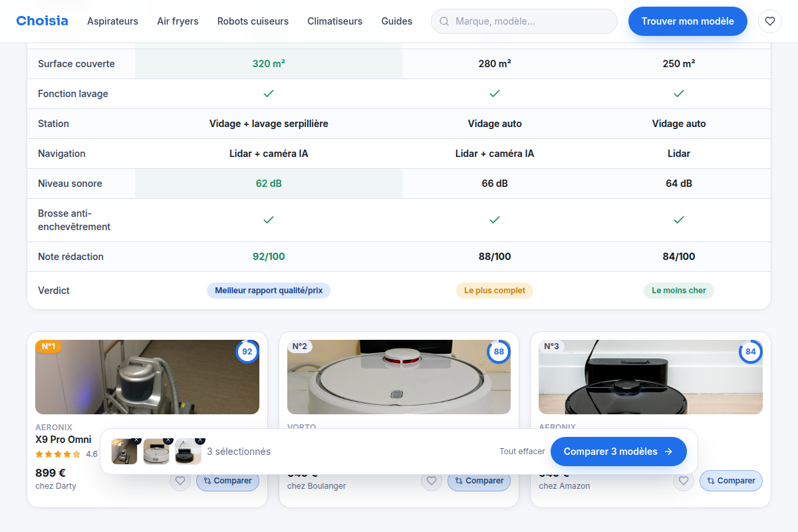Open the X9 Pro Omni product title
Screen dimensions: 798x532
point(63,440)
